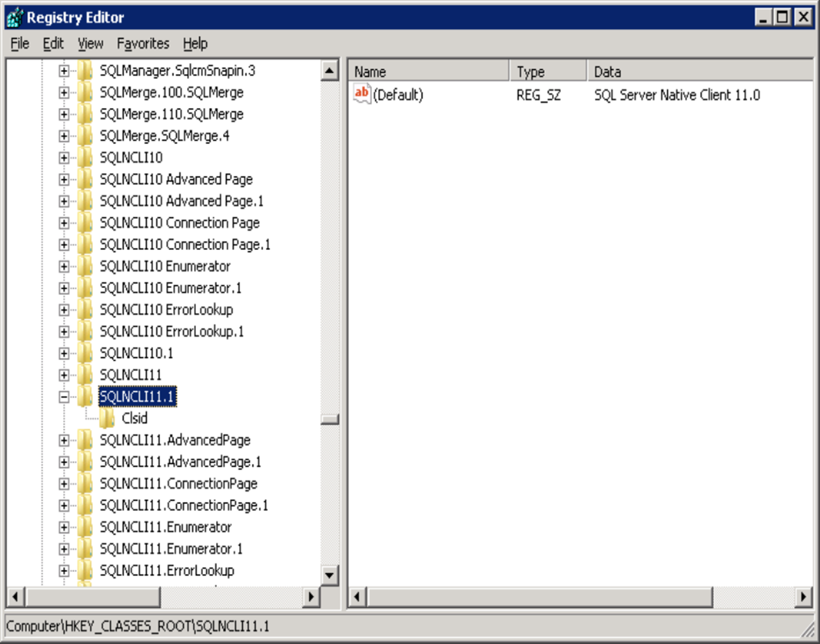Click folder icon of SQLNCLI11.ConnectionPage
This screenshot has width=820, height=644.
click(x=84, y=483)
